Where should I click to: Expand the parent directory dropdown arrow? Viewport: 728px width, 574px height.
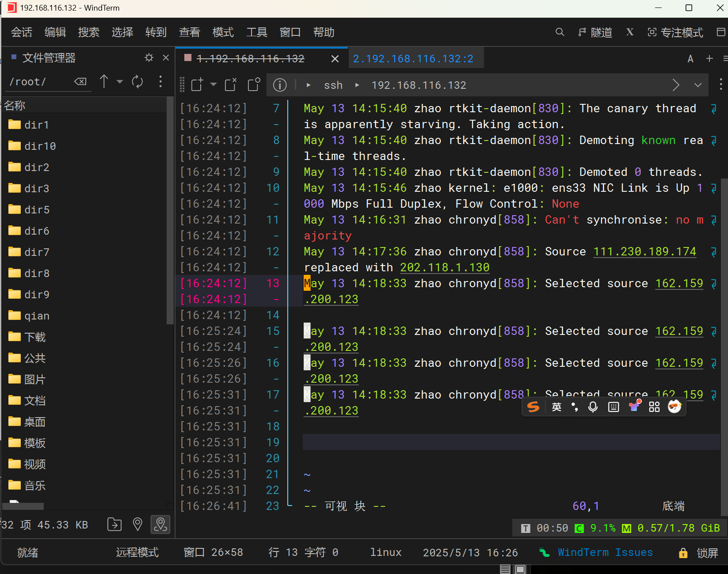tap(119, 82)
